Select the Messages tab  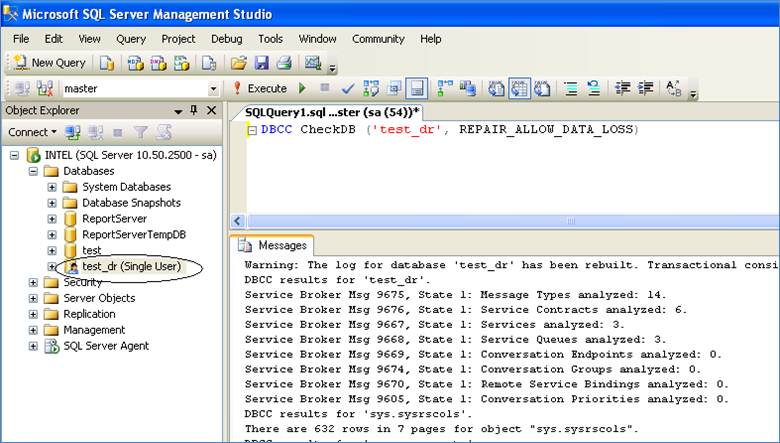(273, 246)
